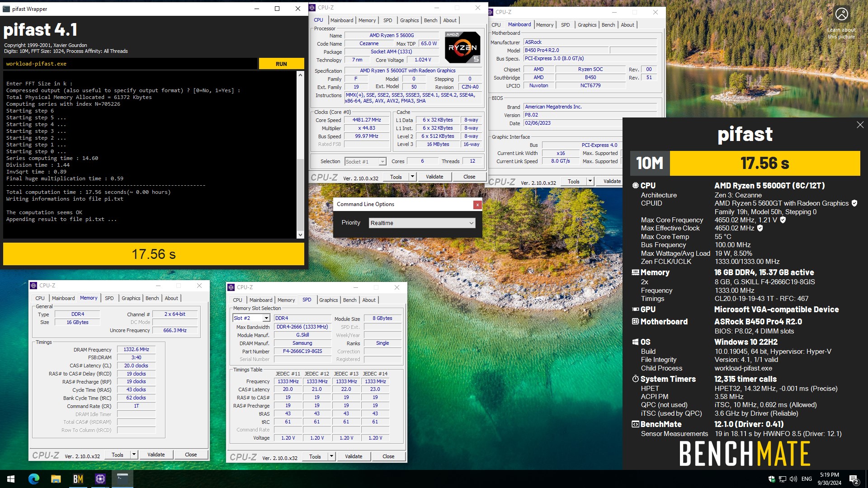Image resolution: width=868 pixels, height=488 pixels.
Task: Click Close button in SPD CPU-Z window
Action: pyautogui.click(x=388, y=456)
